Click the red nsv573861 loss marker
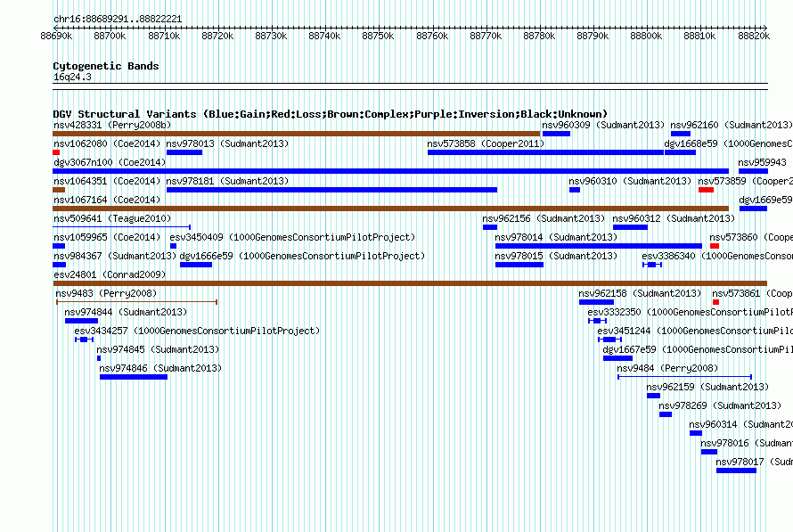 (715, 302)
